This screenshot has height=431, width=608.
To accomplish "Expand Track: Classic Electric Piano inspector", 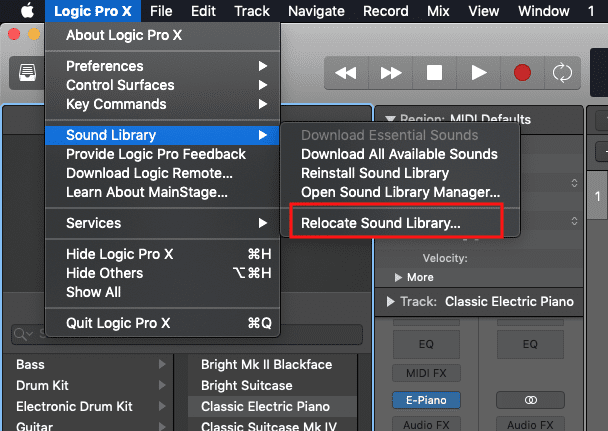I will (390, 302).
